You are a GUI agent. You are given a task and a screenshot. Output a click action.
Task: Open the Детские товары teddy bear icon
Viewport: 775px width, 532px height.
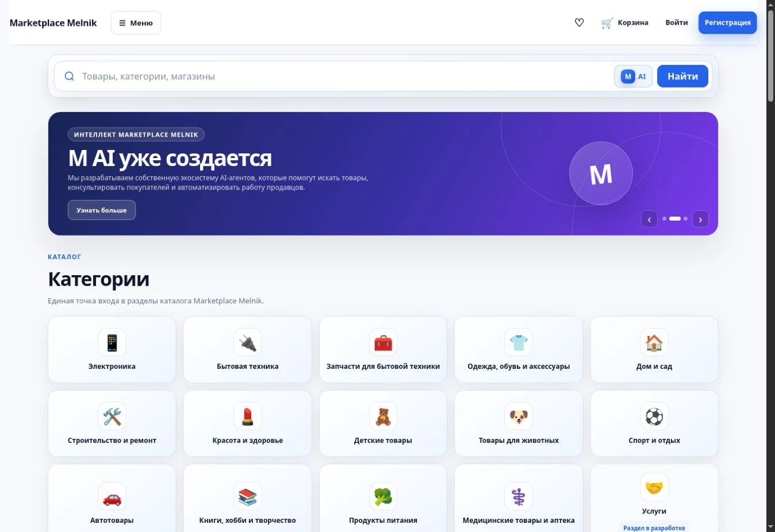click(383, 417)
